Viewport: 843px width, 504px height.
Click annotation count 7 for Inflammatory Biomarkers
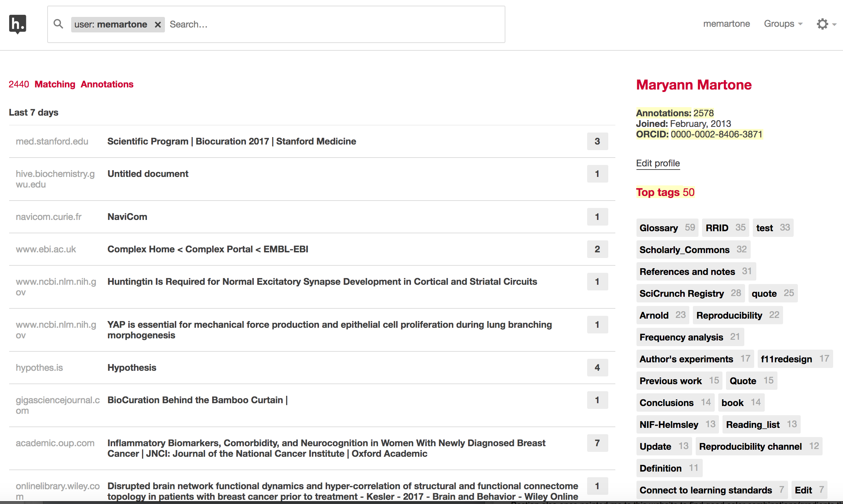pos(597,443)
